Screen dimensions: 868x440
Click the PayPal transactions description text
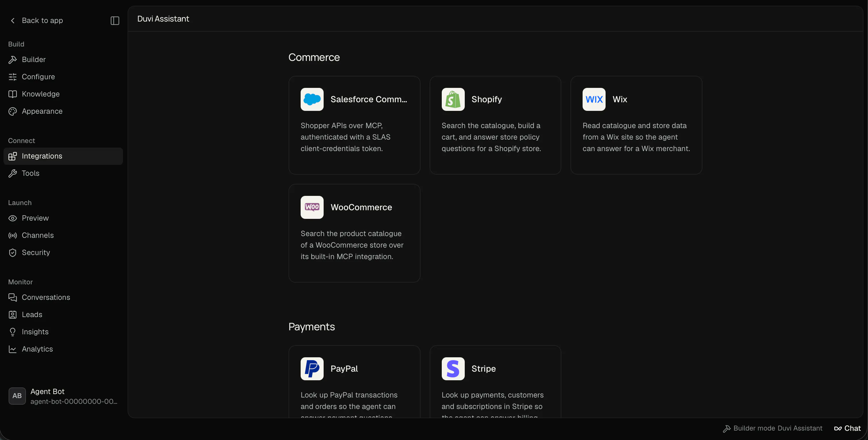pyautogui.click(x=349, y=404)
